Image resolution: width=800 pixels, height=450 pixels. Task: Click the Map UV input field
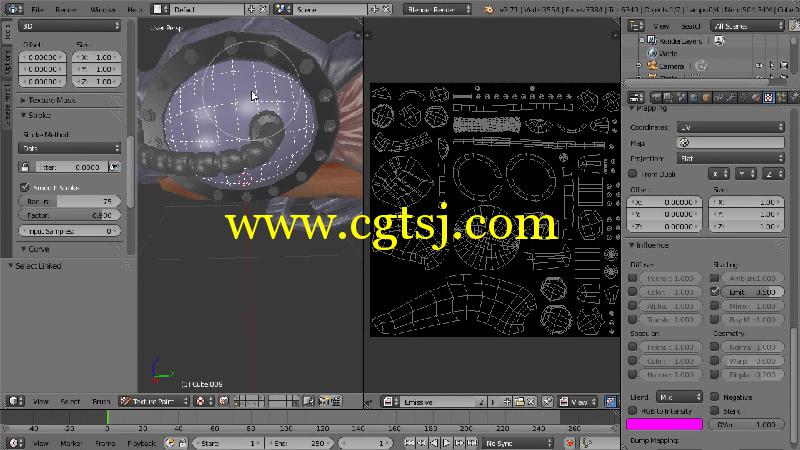(x=731, y=143)
